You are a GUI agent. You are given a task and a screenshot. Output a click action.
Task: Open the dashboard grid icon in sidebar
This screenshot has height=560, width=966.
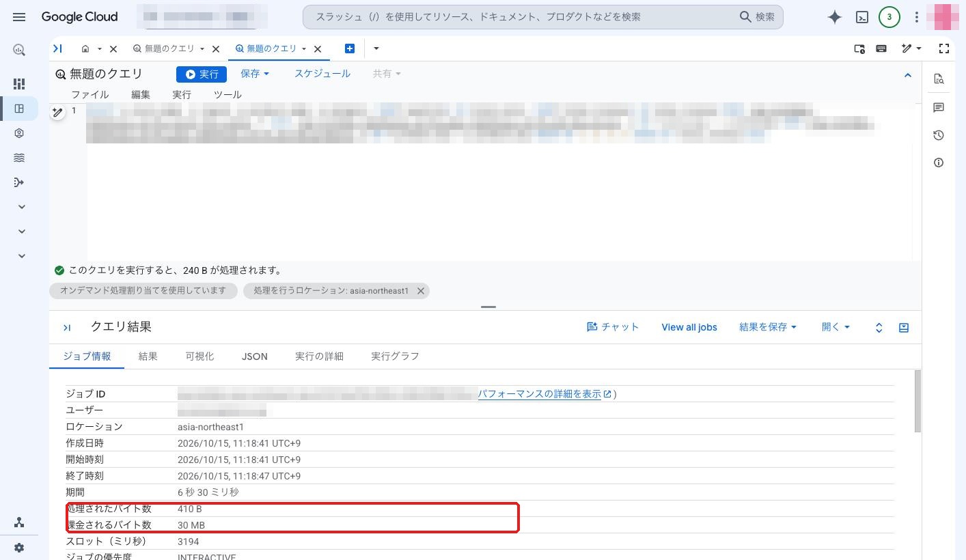click(19, 83)
